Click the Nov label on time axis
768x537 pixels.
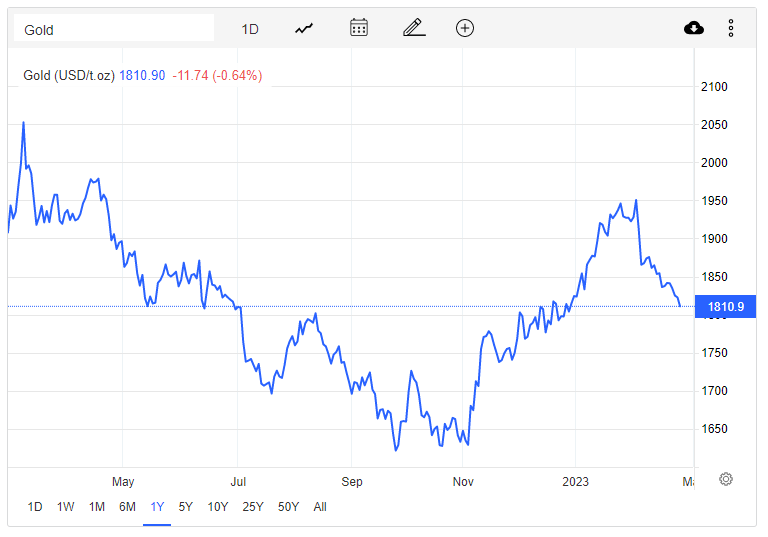click(463, 482)
